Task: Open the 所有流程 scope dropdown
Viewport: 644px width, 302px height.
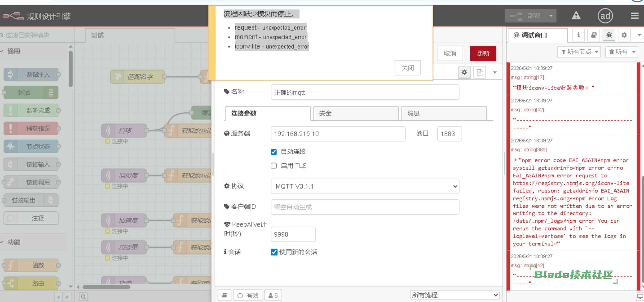Action: [454, 295]
